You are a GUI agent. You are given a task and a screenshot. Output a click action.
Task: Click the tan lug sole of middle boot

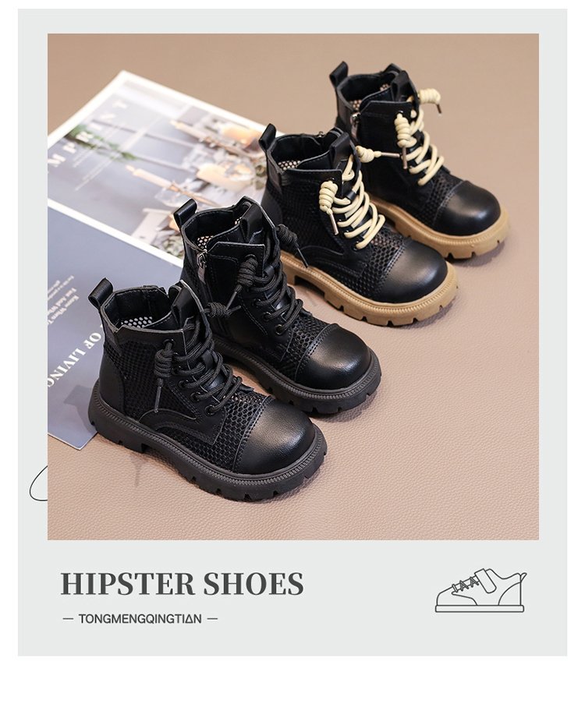pyautogui.click(x=372, y=297)
